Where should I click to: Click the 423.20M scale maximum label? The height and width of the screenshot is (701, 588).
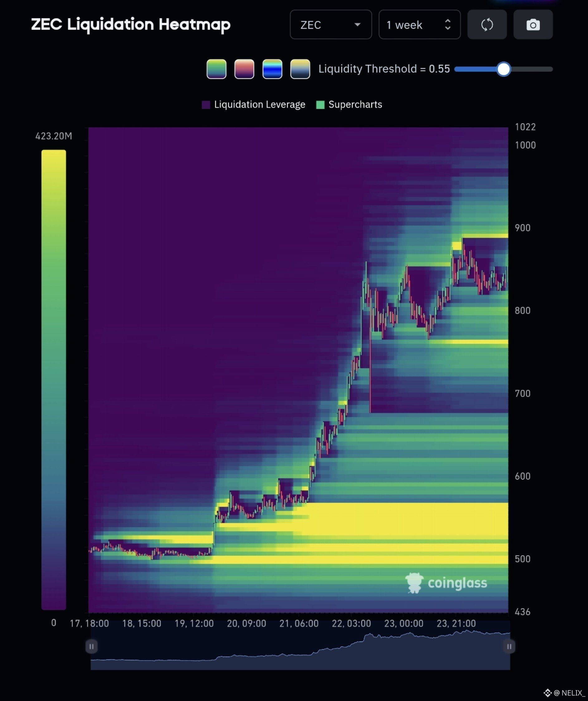click(54, 136)
